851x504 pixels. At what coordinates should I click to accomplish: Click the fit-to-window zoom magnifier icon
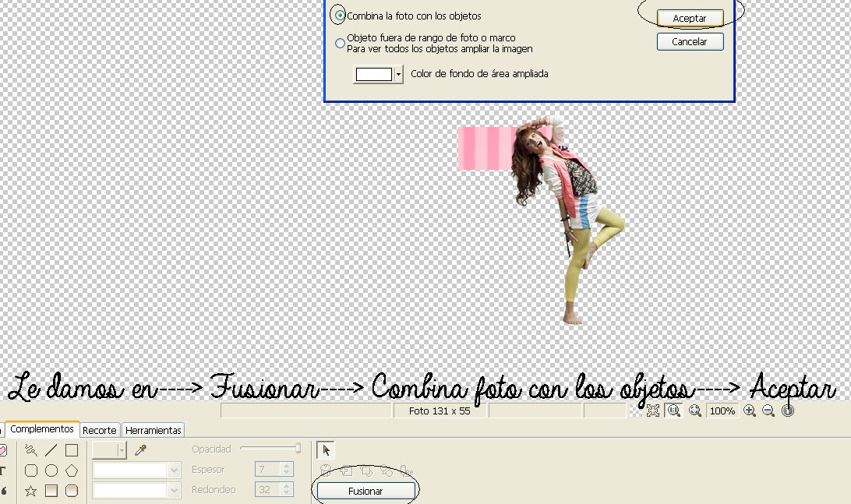pyautogui.click(x=694, y=411)
